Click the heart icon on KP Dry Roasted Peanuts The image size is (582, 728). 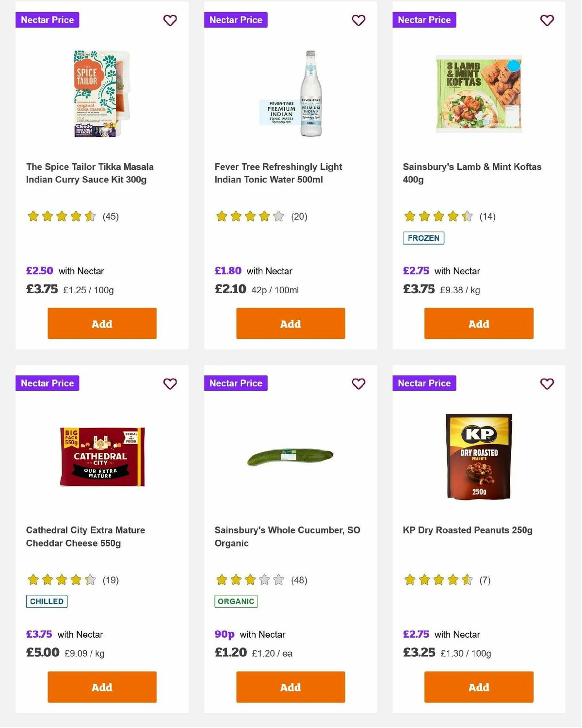[547, 383]
